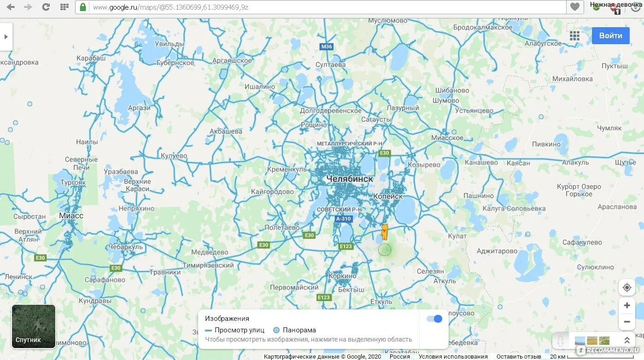The width and height of the screenshot is (644, 360).
Task: Click the Аргаяшское label
Action: coord(232,60)
